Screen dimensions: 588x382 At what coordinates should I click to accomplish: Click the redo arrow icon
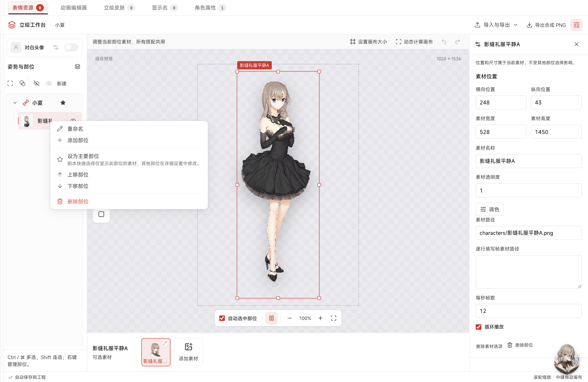pyautogui.click(x=458, y=42)
